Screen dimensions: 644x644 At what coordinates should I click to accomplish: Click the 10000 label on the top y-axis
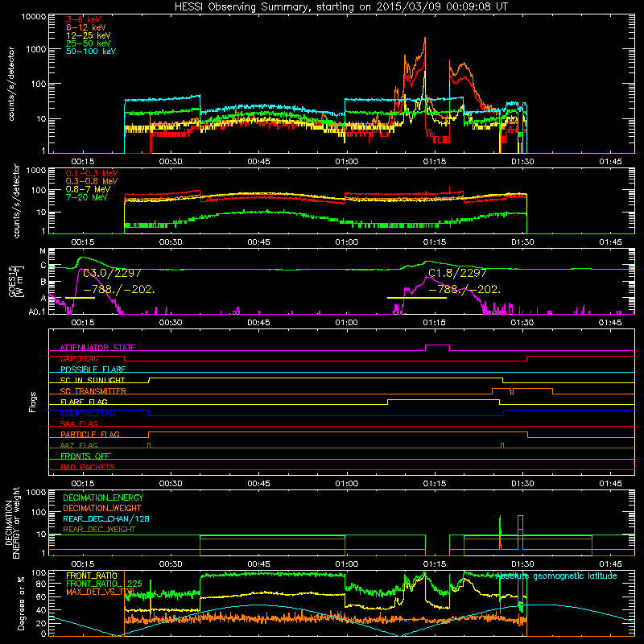(34, 16)
